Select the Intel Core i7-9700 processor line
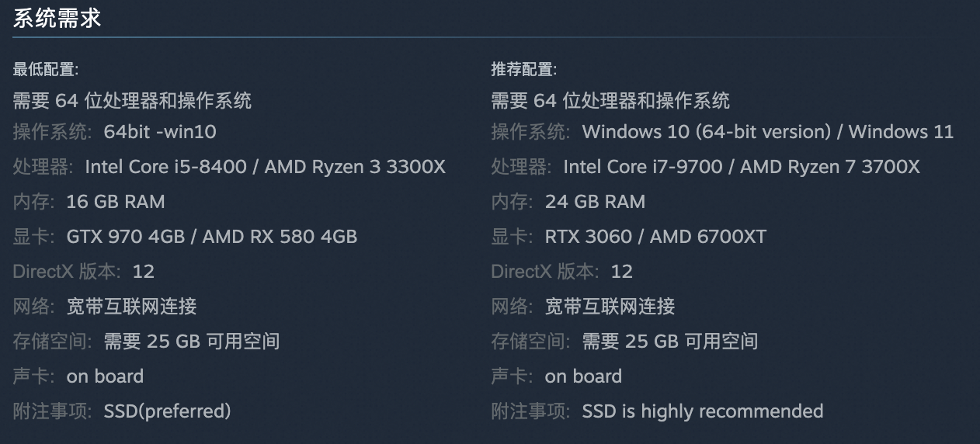This screenshot has width=980, height=444. pos(741,167)
